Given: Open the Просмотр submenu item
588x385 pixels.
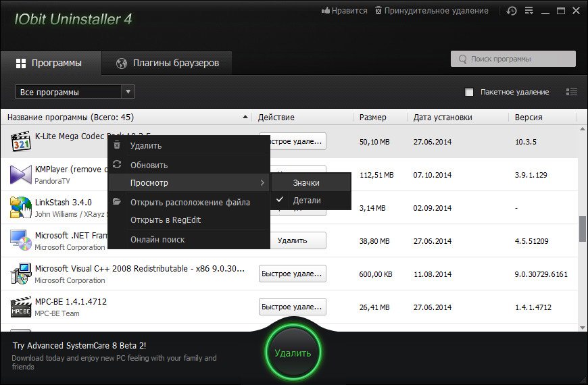Looking at the screenshot, I should click(x=189, y=182).
